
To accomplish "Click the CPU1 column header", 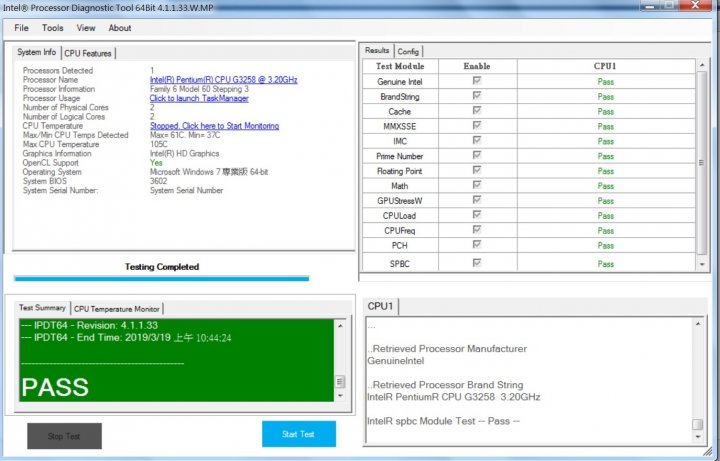I will click(x=605, y=66).
